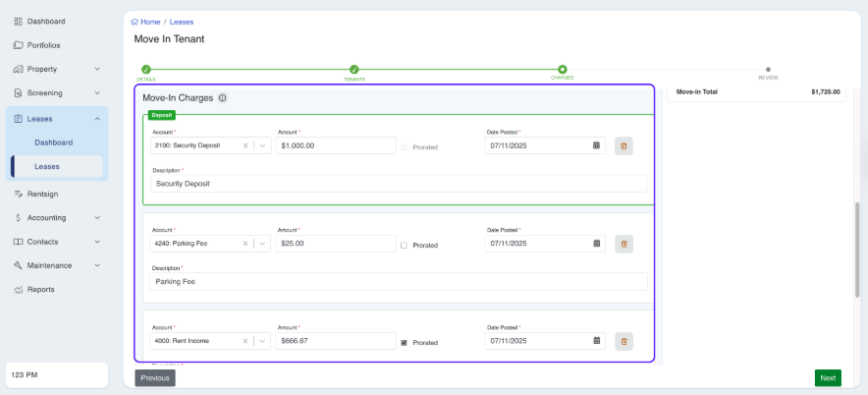868x395 pixels.
Task: Expand the Accounting sidebar section
Action: (x=97, y=217)
